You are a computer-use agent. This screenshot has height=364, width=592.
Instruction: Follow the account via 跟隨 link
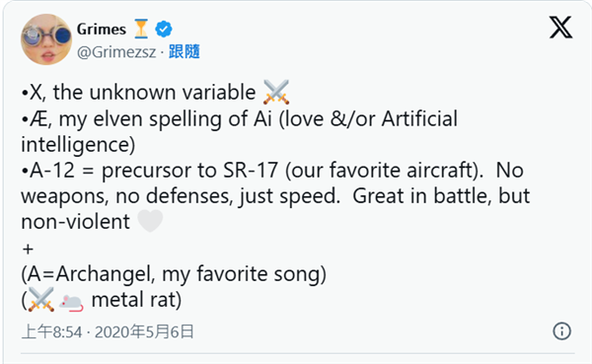(x=185, y=51)
